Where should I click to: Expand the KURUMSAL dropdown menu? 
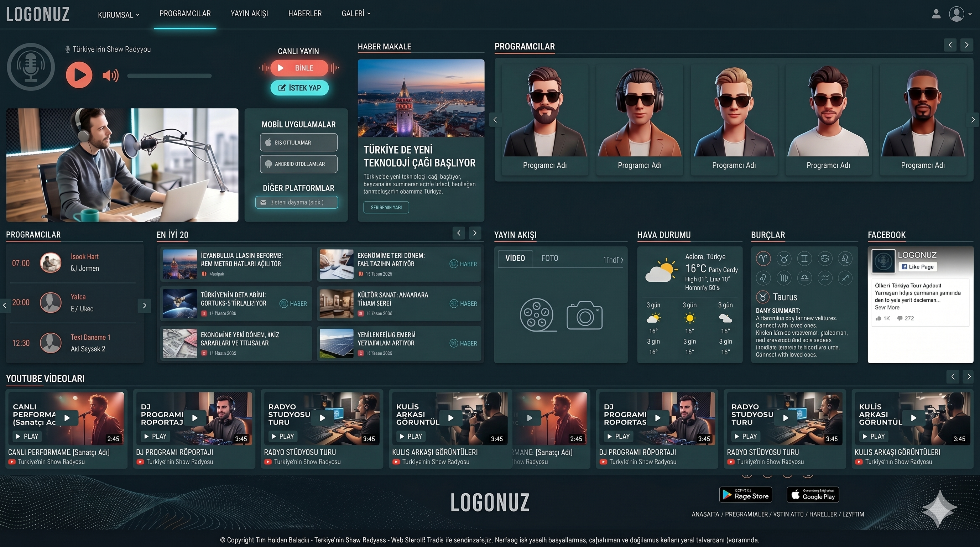pos(118,15)
